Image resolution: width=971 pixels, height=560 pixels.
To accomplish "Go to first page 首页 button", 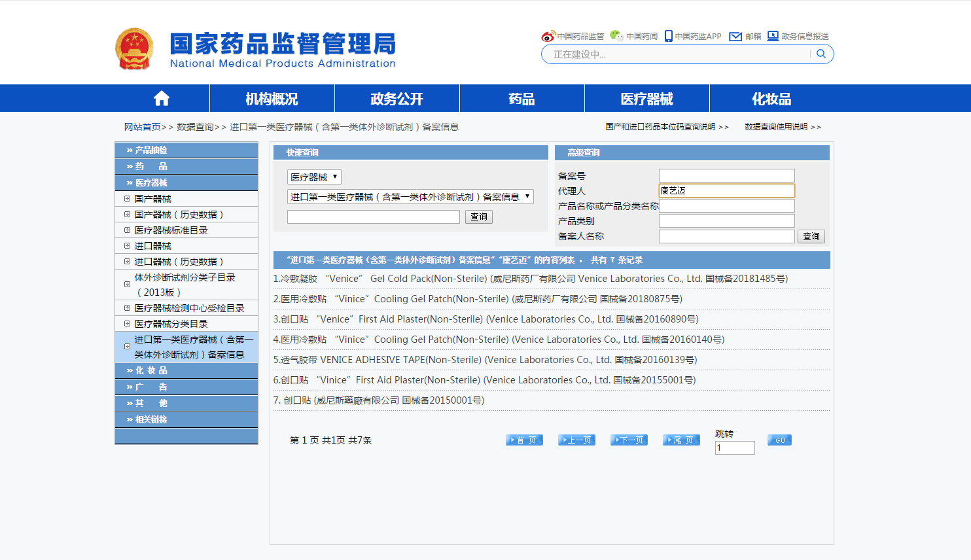I will coord(524,440).
